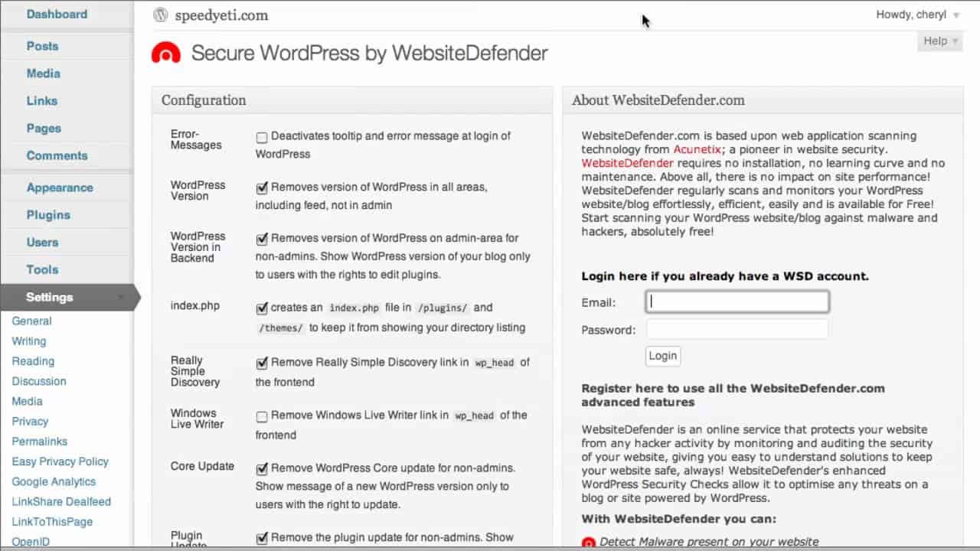Toggle the Really Simple Discovery checkbox
Image resolution: width=980 pixels, height=551 pixels.
pos(262,363)
